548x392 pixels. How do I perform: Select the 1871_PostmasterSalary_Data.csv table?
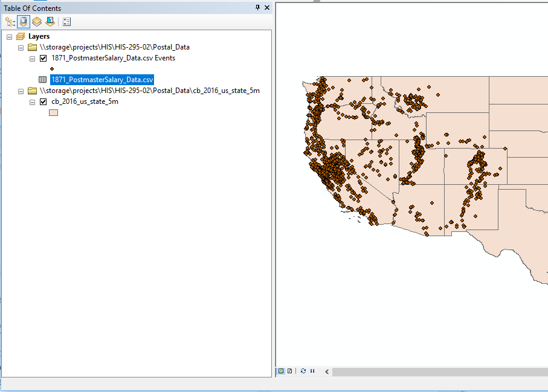(102, 80)
